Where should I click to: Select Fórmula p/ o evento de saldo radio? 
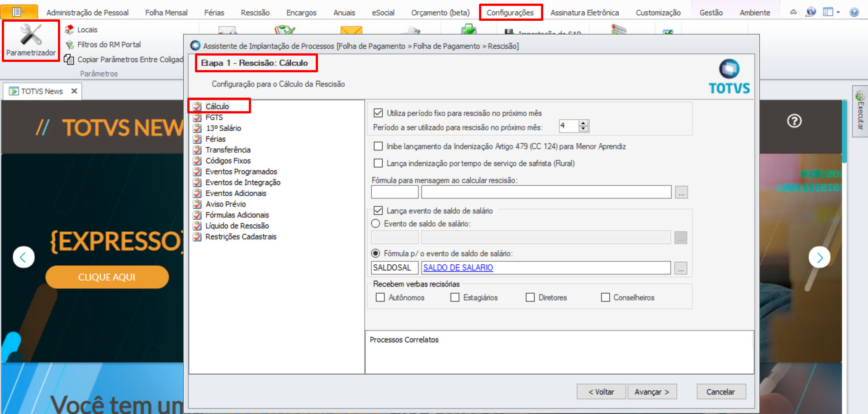pyautogui.click(x=375, y=254)
